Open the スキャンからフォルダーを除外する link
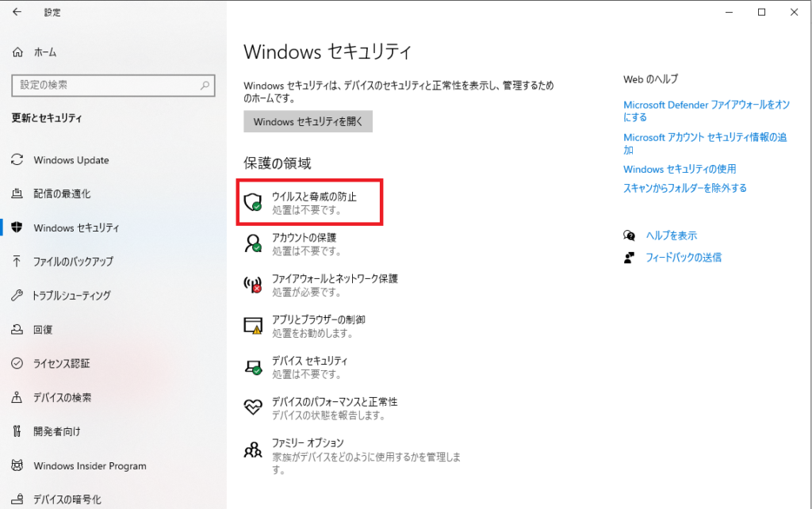Image resolution: width=812 pixels, height=509 pixels. (x=684, y=188)
